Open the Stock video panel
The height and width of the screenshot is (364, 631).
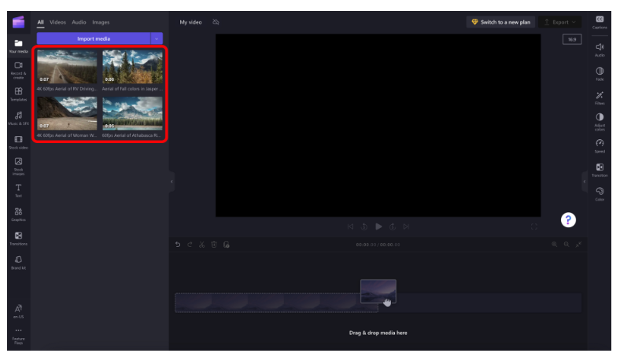tap(19, 142)
